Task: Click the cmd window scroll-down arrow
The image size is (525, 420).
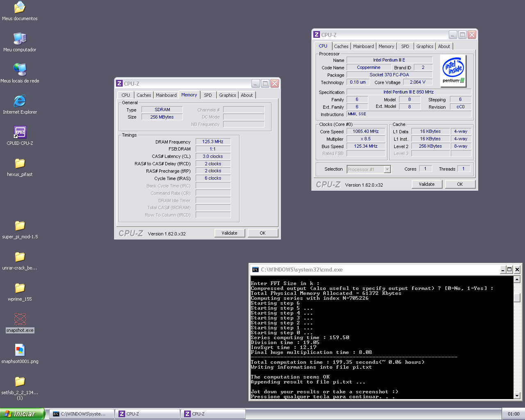Action: [x=517, y=396]
